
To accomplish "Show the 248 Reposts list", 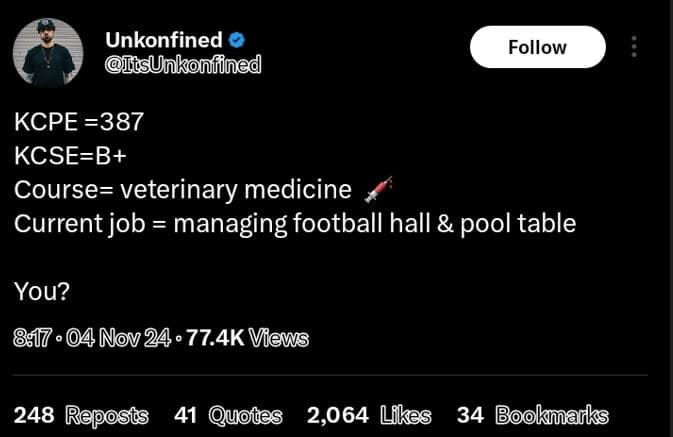I will pos(81,415).
